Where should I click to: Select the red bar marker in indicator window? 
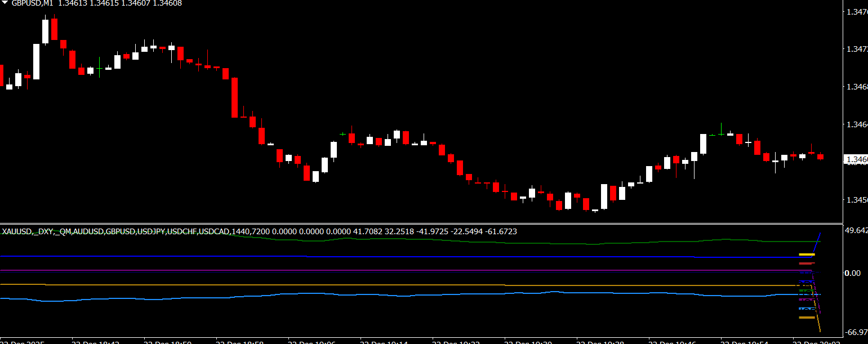[807, 263]
